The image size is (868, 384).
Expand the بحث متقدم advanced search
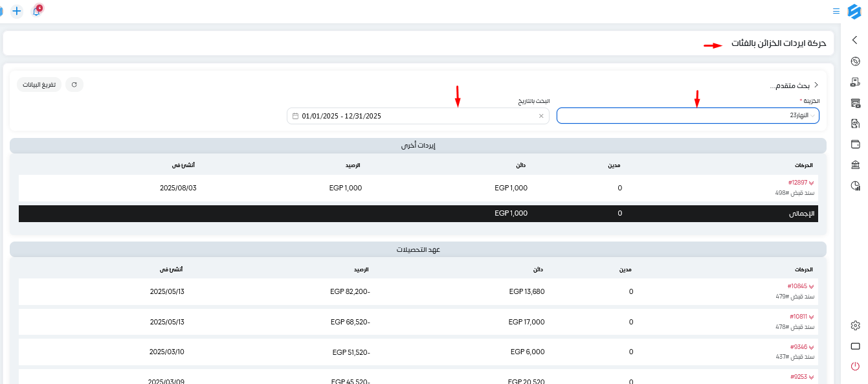point(794,85)
